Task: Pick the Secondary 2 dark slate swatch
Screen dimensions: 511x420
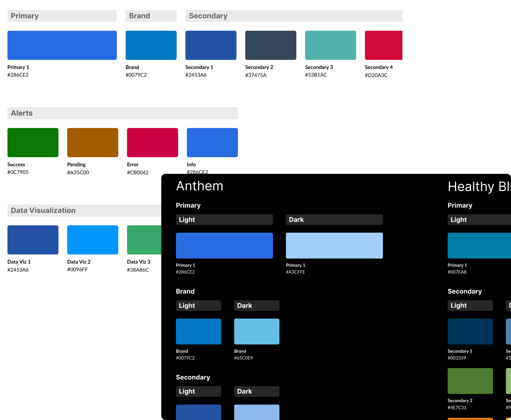Action: 271,45
